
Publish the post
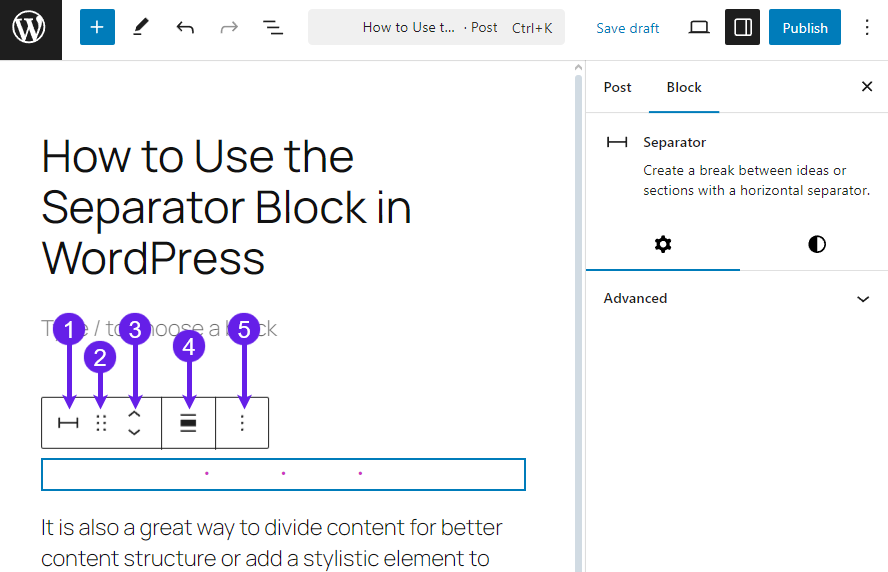(x=805, y=27)
